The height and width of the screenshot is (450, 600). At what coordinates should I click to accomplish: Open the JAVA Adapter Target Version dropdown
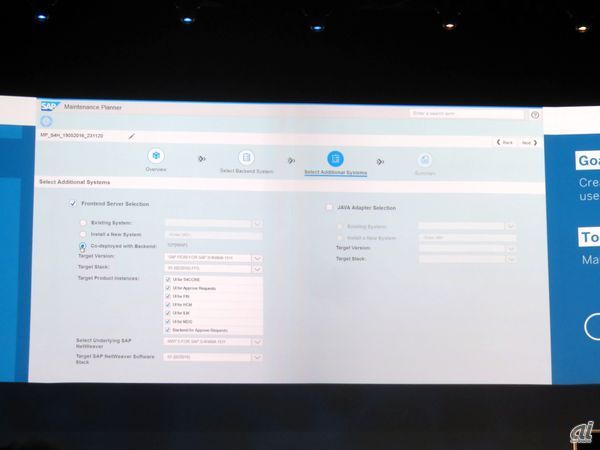[x=510, y=249]
